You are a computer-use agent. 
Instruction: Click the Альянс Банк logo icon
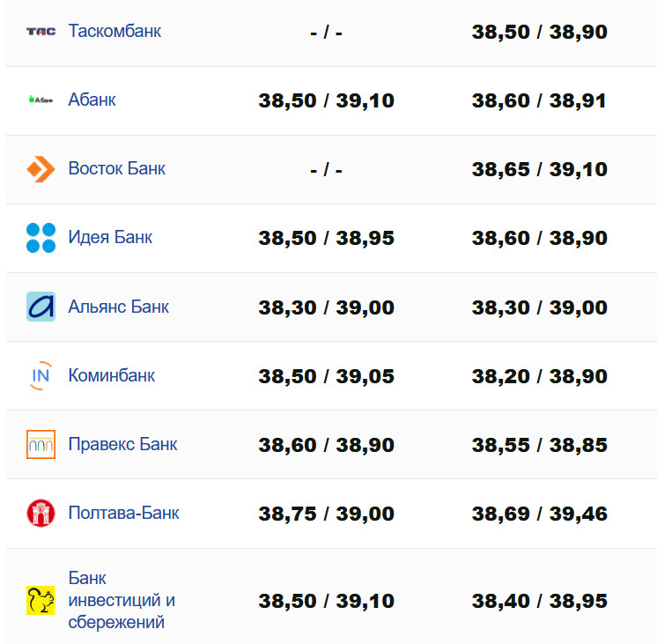click(x=41, y=307)
